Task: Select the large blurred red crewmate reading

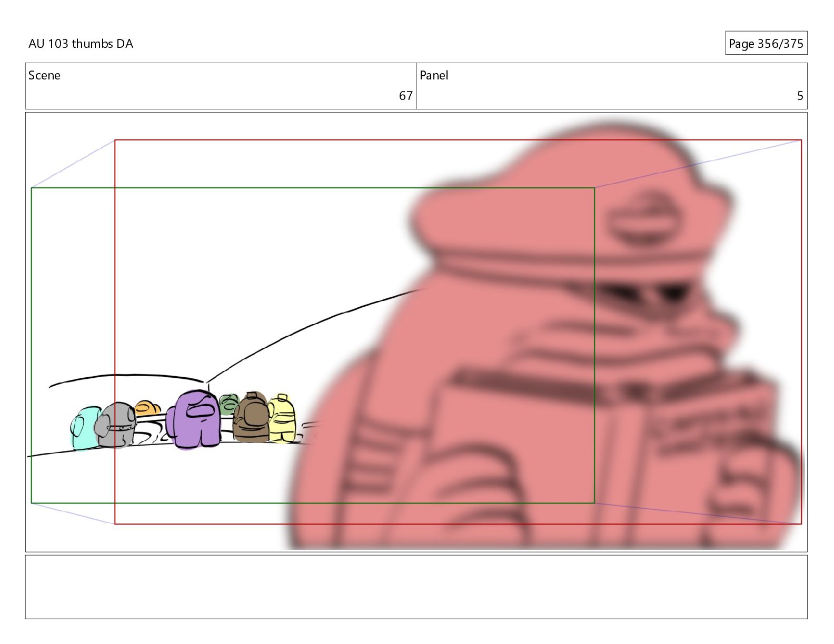Action: pyautogui.click(x=545, y=337)
